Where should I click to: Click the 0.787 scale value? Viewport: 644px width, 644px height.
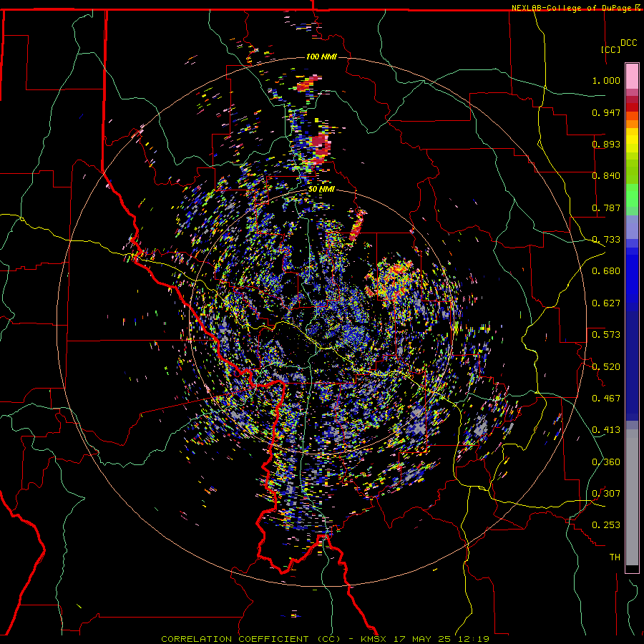tap(606, 208)
